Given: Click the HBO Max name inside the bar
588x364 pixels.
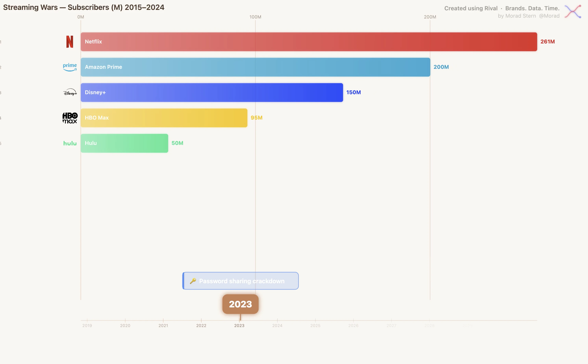Looking at the screenshot, I should coord(97,118).
